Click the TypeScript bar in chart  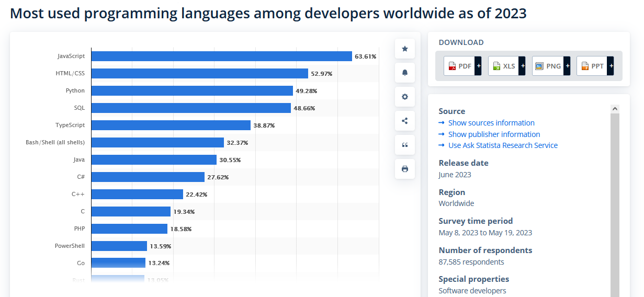[171, 125]
